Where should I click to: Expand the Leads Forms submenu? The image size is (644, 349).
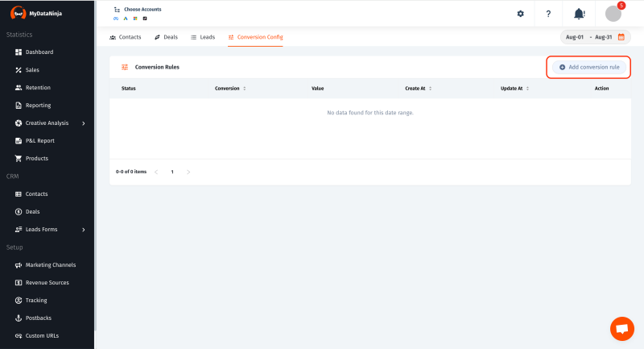83,230
